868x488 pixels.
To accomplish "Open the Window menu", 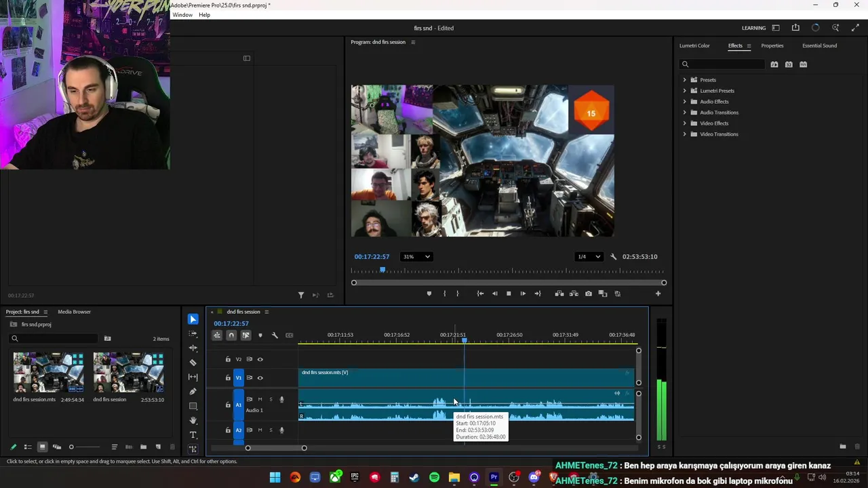I will 182,15.
